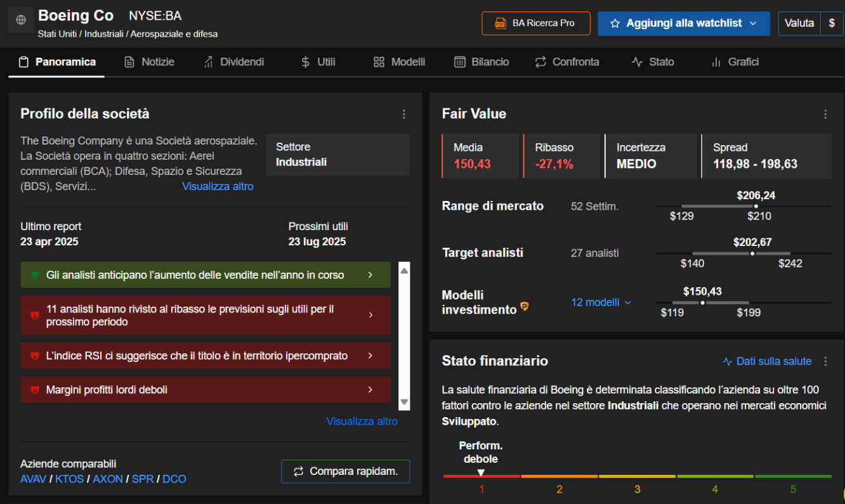Click the Pro badge next to Modelli investimento
The width and height of the screenshot is (845, 504).
tap(525, 307)
